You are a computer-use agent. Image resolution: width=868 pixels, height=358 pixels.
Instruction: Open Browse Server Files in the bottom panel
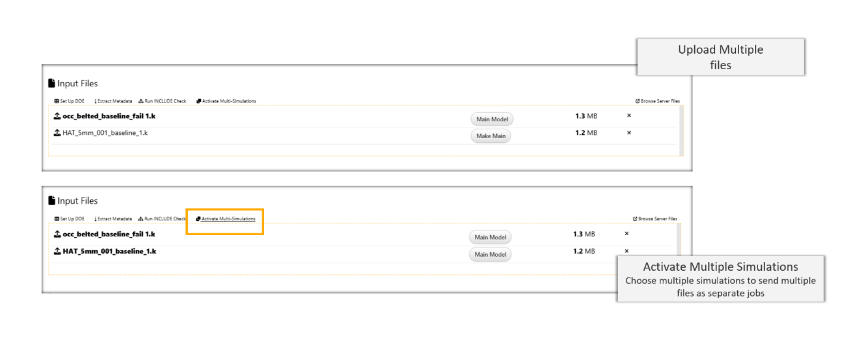pyautogui.click(x=655, y=219)
